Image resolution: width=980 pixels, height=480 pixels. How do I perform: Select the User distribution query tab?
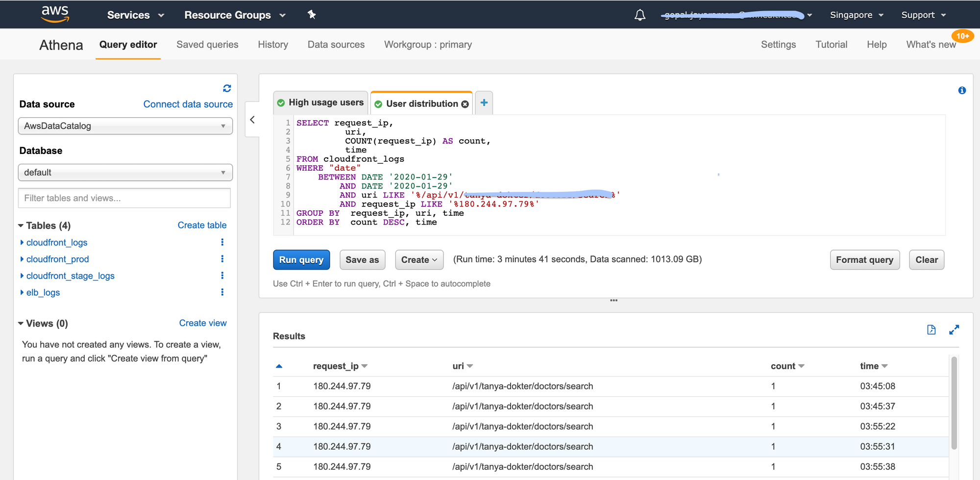[x=421, y=104]
